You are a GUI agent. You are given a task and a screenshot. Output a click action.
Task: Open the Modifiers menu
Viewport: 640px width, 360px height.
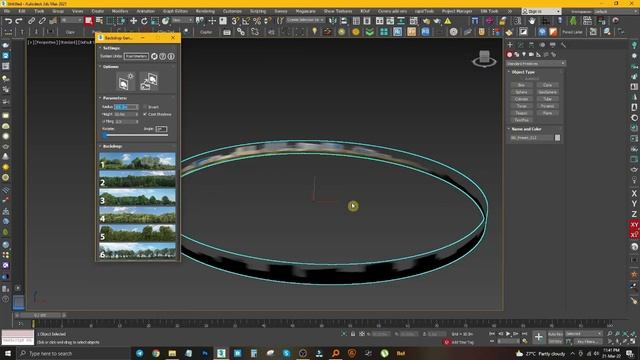point(120,11)
